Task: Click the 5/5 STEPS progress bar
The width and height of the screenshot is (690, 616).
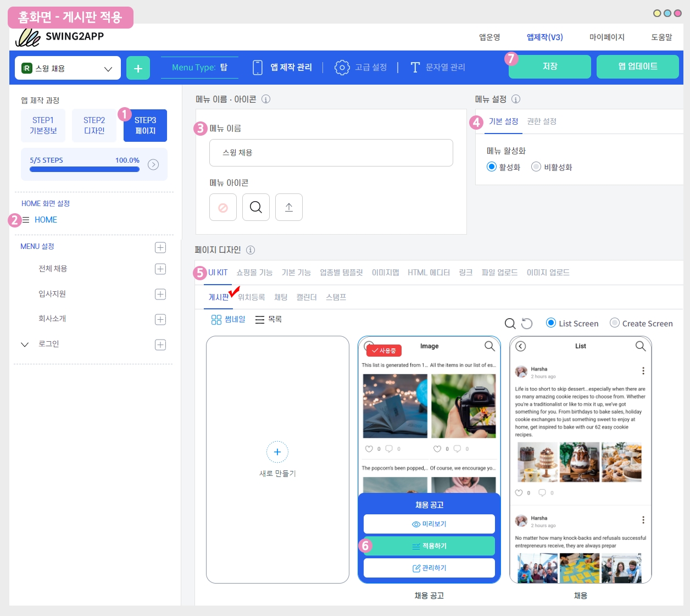Action: (85, 169)
